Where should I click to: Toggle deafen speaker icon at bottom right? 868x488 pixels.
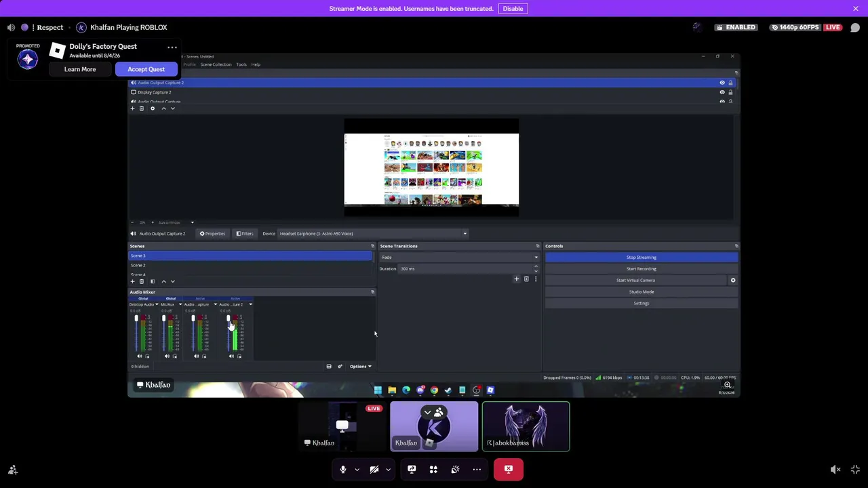tap(835, 469)
